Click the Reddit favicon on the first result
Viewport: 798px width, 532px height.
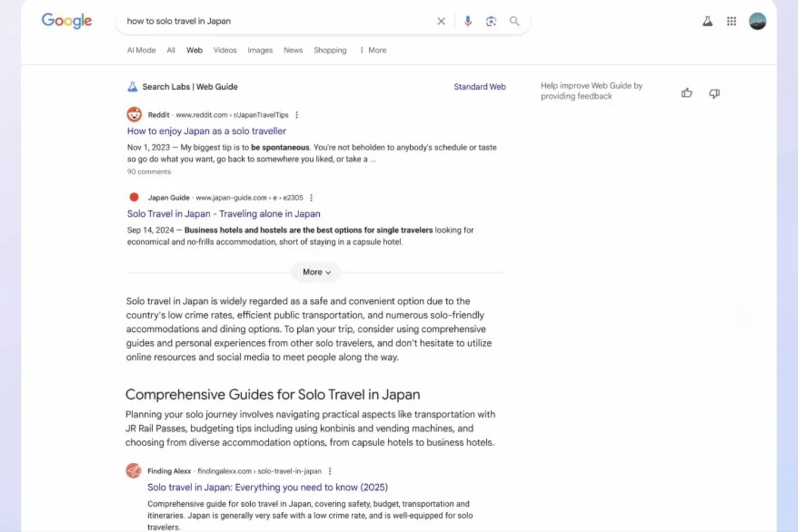click(134, 114)
